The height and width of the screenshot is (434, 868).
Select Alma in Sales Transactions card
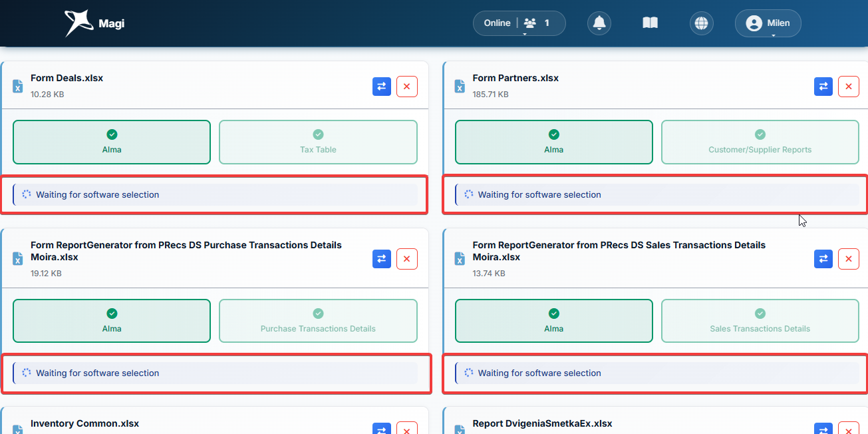click(553, 321)
